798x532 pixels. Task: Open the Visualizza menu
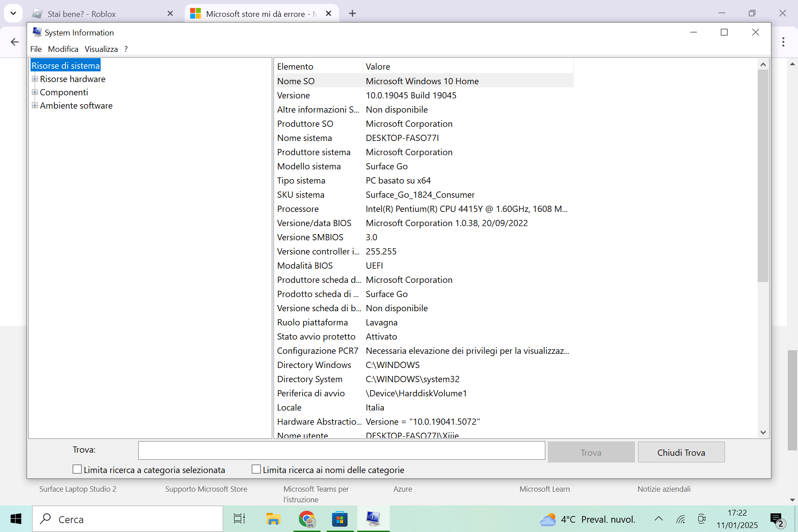tap(101, 49)
